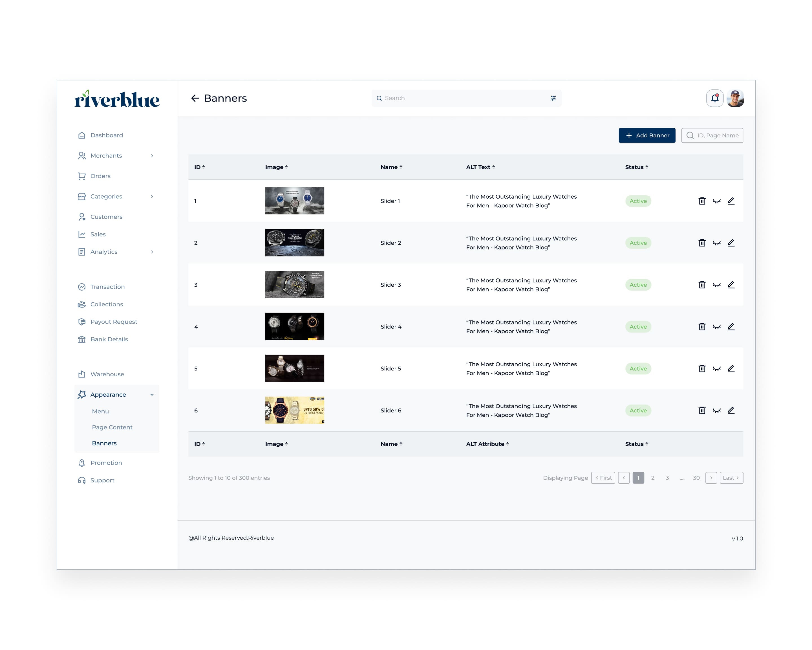Screen dimensions: 812x650
Task: Click the edit pencil for Slider 3
Action: click(x=731, y=284)
